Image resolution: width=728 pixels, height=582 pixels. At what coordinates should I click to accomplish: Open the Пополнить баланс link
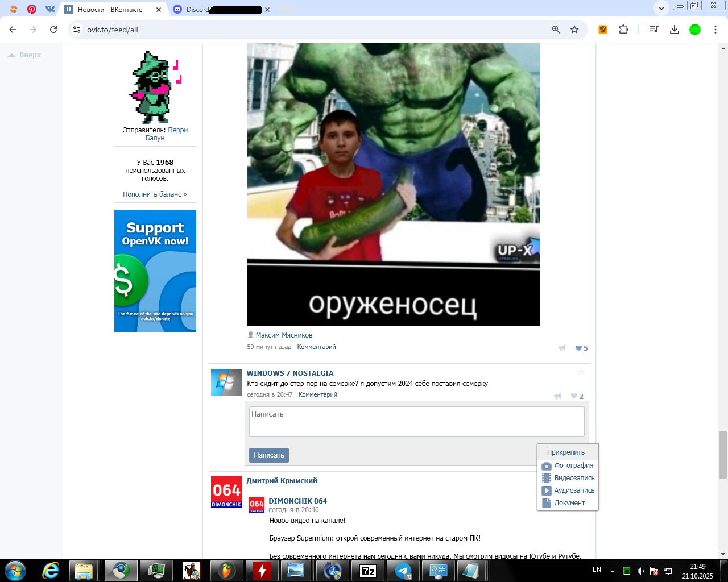point(155,194)
